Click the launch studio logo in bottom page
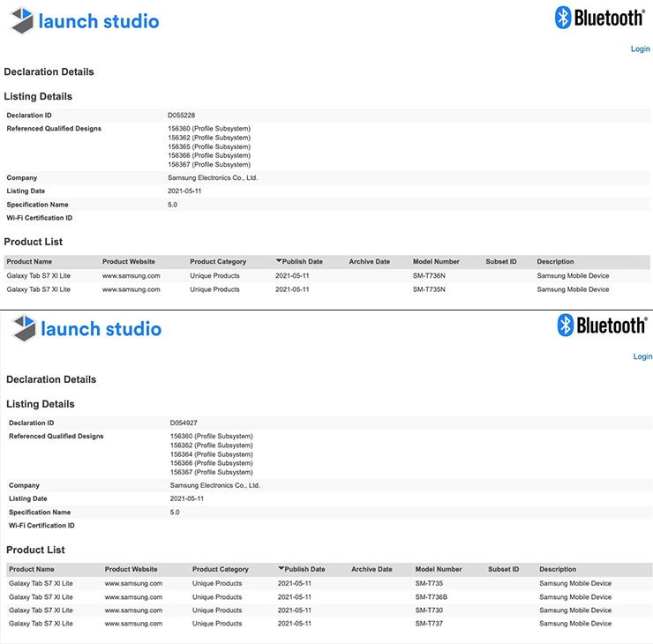Screen dimensions: 653x644 click(86, 329)
